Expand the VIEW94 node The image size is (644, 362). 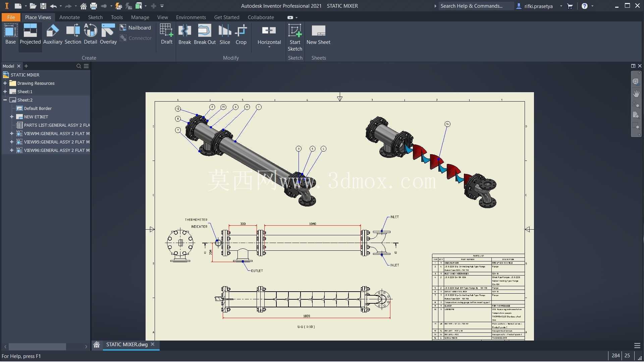click(x=12, y=133)
